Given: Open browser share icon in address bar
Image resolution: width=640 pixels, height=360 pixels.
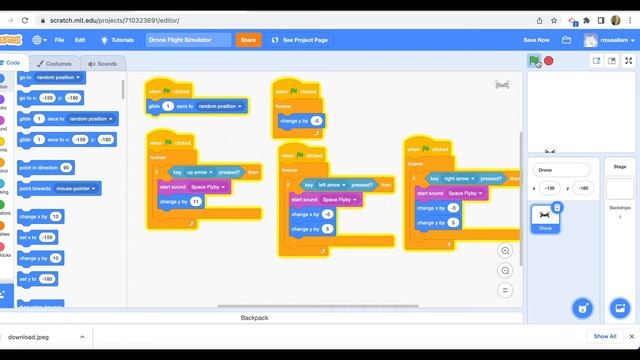Looking at the screenshot, I should point(539,20).
